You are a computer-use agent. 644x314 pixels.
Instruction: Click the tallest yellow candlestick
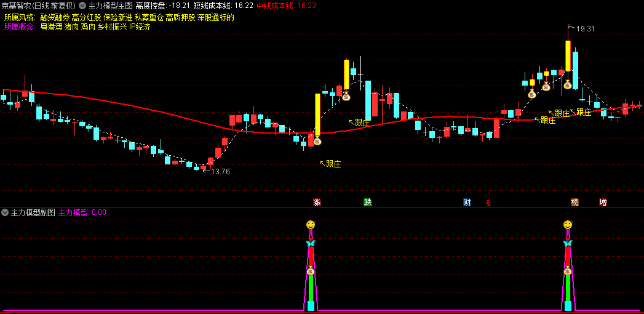pyautogui.click(x=317, y=115)
